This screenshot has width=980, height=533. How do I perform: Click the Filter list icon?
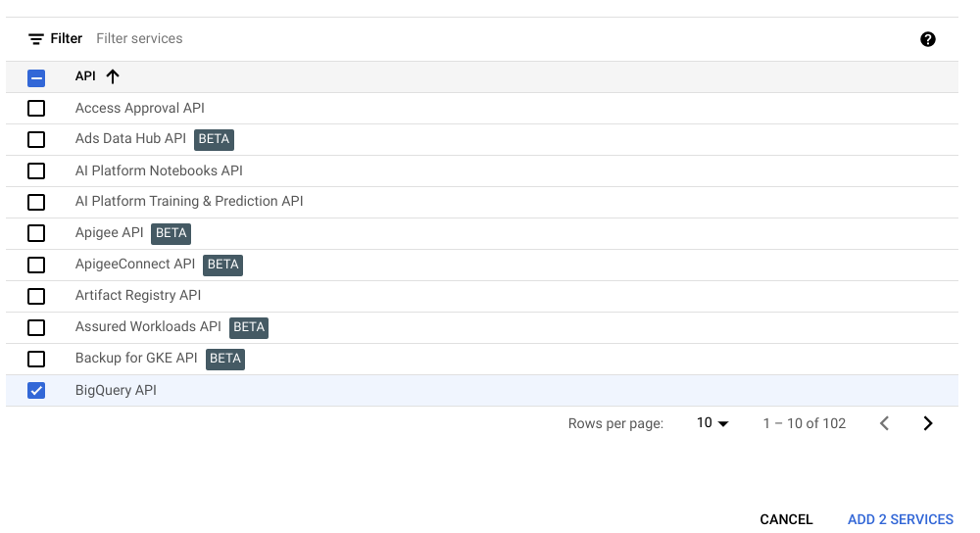coord(36,39)
